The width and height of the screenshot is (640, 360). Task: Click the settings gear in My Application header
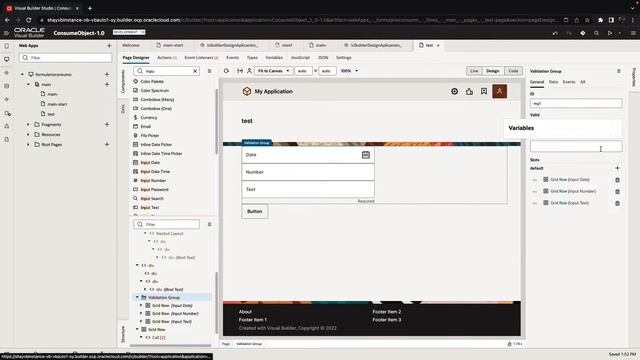click(x=454, y=91)
